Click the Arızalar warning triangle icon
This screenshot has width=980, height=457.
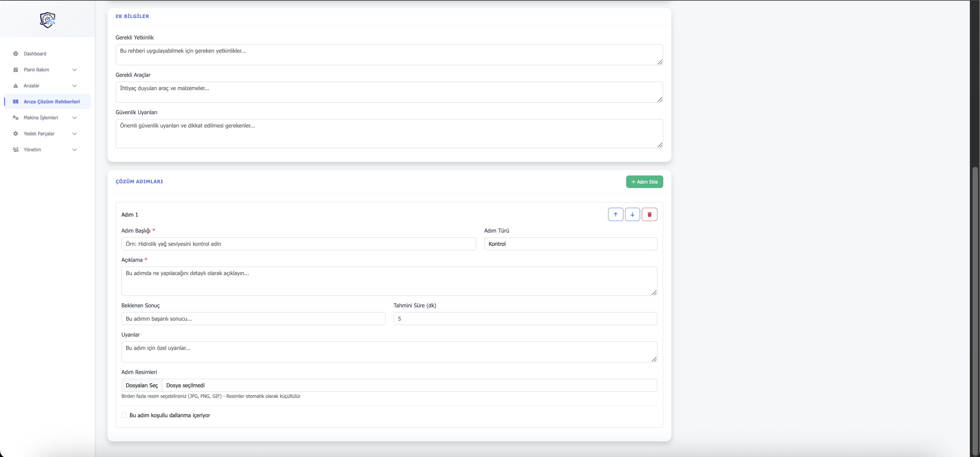(x=16, y=86)
